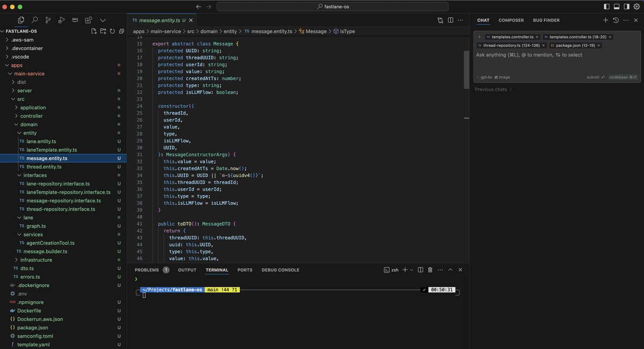Open the Explorer view in activity bar
Image resolution: width=644 pixels, height=349 pixels.
click(x=21, y=20)
